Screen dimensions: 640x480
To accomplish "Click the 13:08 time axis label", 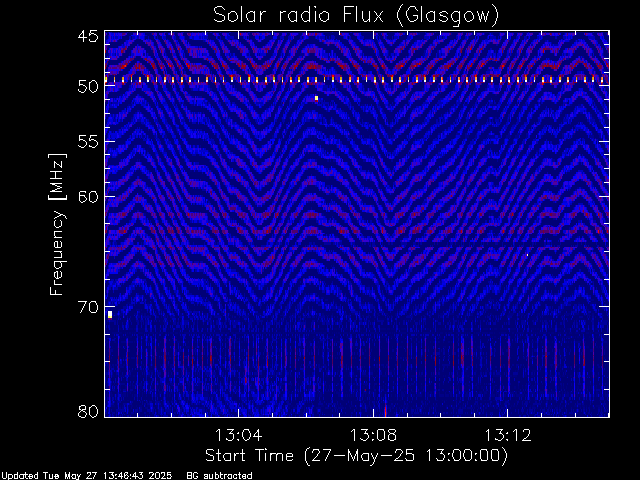I will (x=373, y=435).
